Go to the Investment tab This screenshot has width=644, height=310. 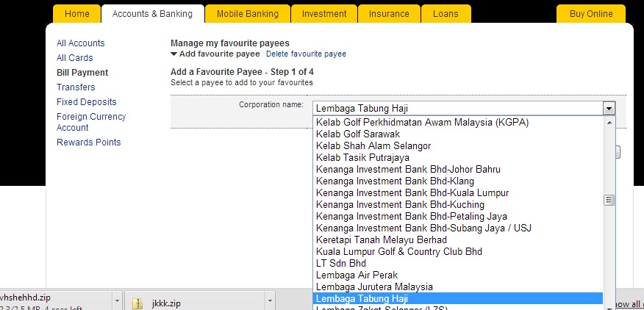pos(324,14)
